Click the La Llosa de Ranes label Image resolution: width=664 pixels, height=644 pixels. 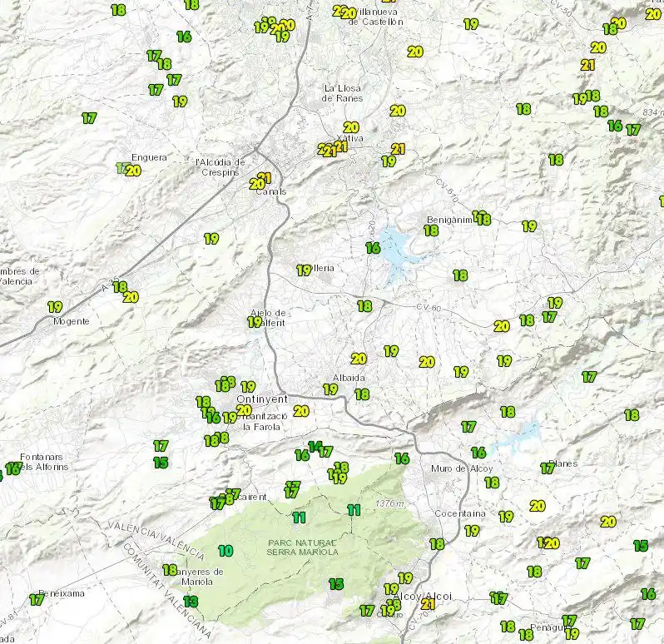[342, 93]
